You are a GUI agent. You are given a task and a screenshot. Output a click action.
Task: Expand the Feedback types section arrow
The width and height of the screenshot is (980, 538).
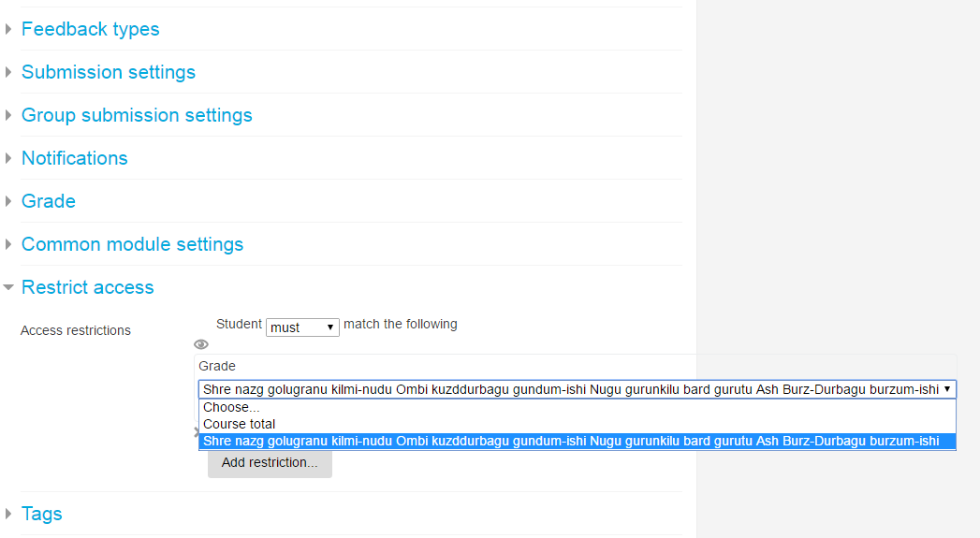click(8, 29)
